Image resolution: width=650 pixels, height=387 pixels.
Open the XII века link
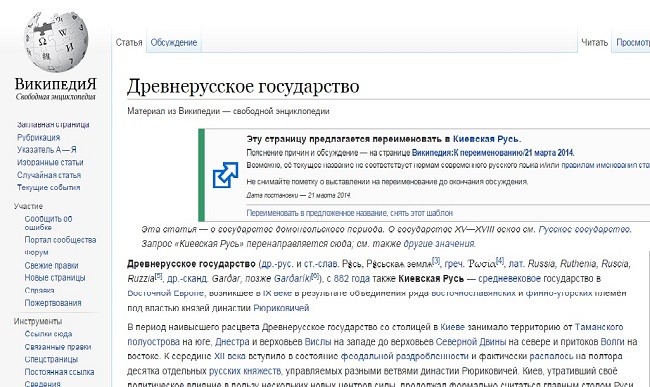(230, 356)
